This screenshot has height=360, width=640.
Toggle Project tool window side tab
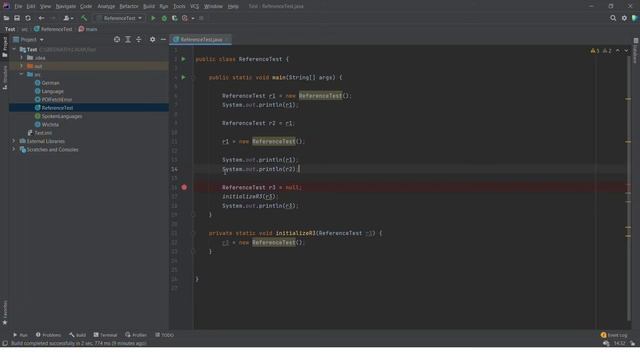[5, 47]
